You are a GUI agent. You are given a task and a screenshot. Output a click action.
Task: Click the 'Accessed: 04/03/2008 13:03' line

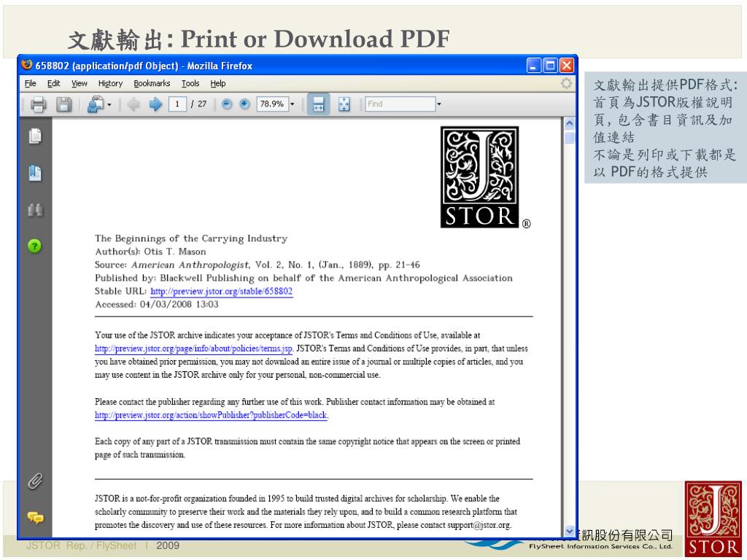[157, 304]
